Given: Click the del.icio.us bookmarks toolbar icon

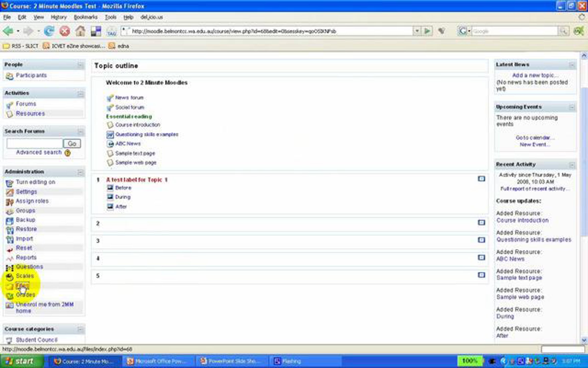Looking at the screenshot, I should pyautogui.click(x=96, y=31).
